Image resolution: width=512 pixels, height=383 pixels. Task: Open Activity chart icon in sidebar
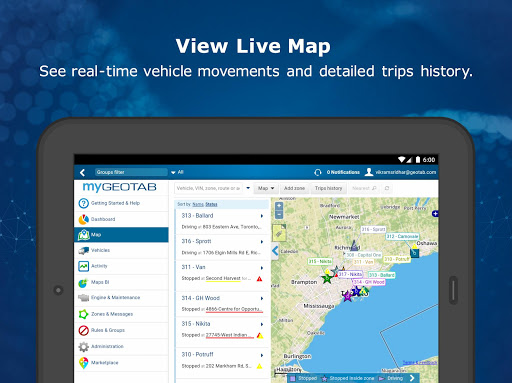tap(83, 266)
